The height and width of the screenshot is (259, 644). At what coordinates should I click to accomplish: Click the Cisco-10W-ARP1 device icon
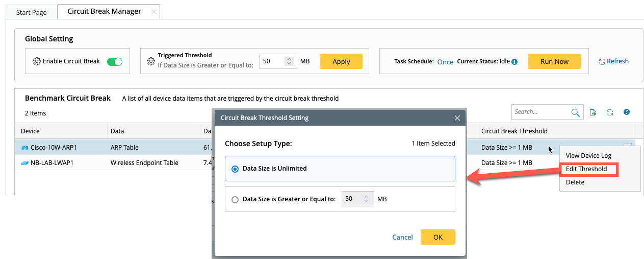[25, 148]
